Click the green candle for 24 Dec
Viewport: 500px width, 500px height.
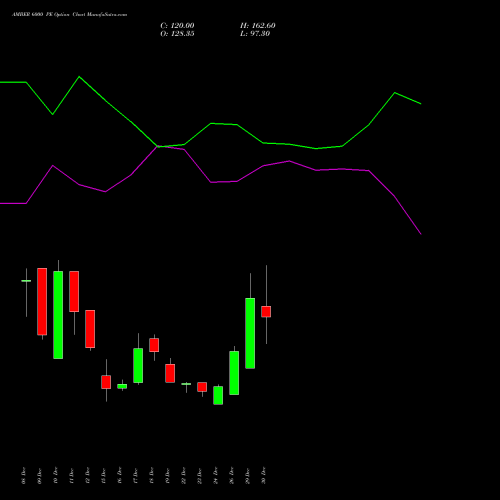coord(218,395)
